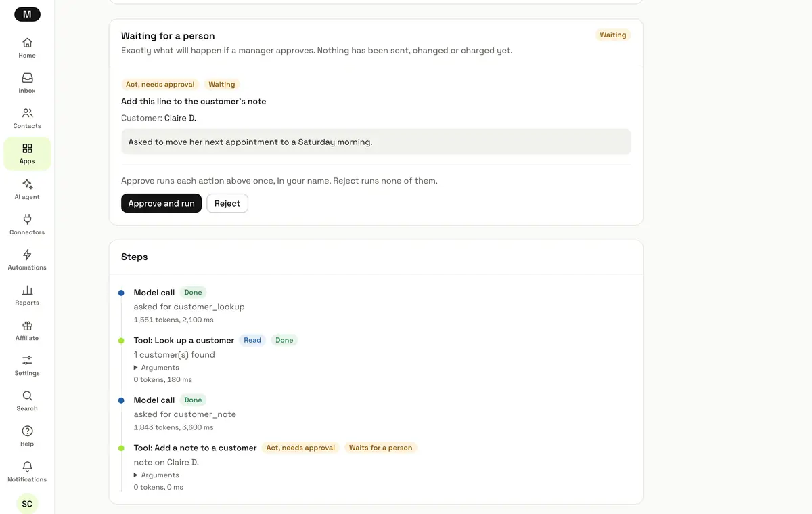Click '1,843 tokens, 3,600 ms' text
The image size is (812, 514).
pos(173,427)
